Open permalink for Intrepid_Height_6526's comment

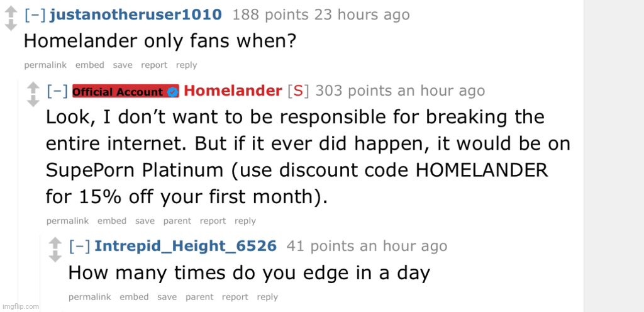click(x=88, y=297)
